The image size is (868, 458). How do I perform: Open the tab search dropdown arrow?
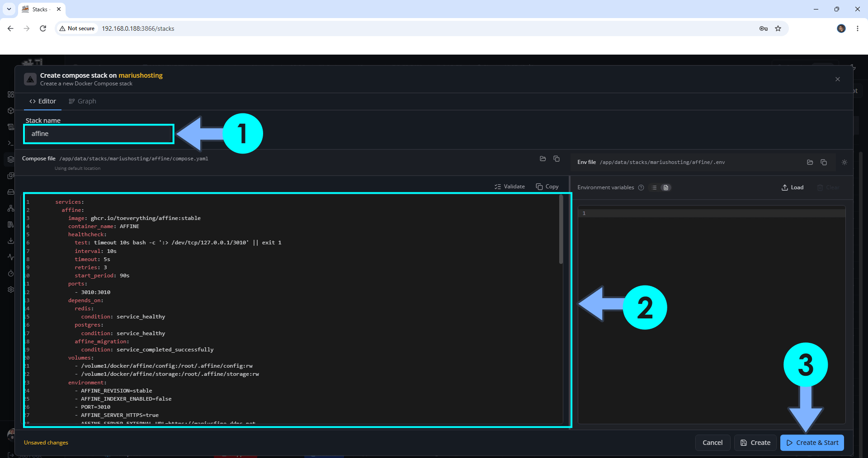click(9, 9)
